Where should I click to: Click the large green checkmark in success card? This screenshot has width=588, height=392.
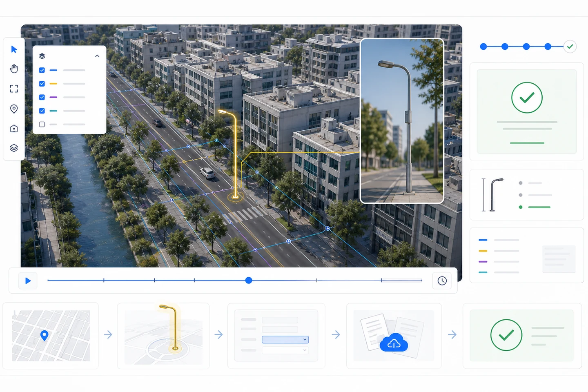point(527,98)
